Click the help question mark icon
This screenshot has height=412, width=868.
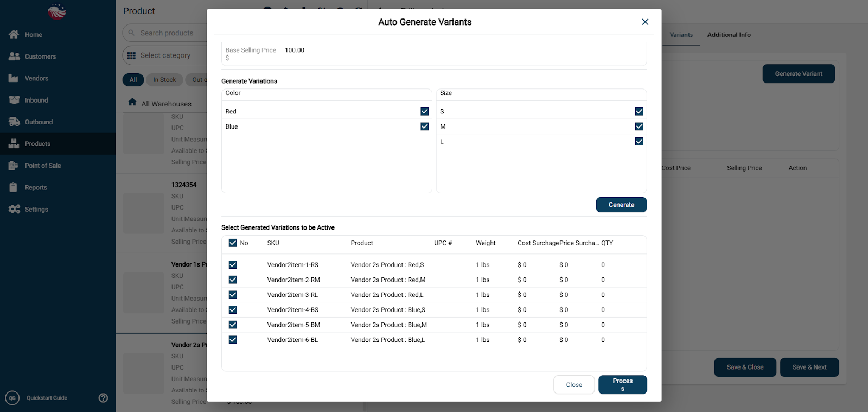pyautogui.click(x=103, y=398)
